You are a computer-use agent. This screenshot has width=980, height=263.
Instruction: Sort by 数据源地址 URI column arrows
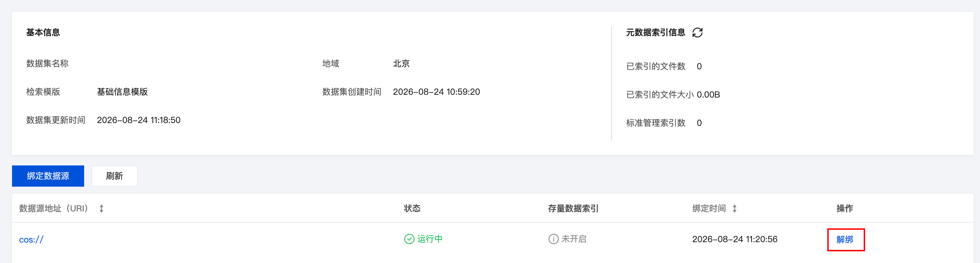pos(101,209)
